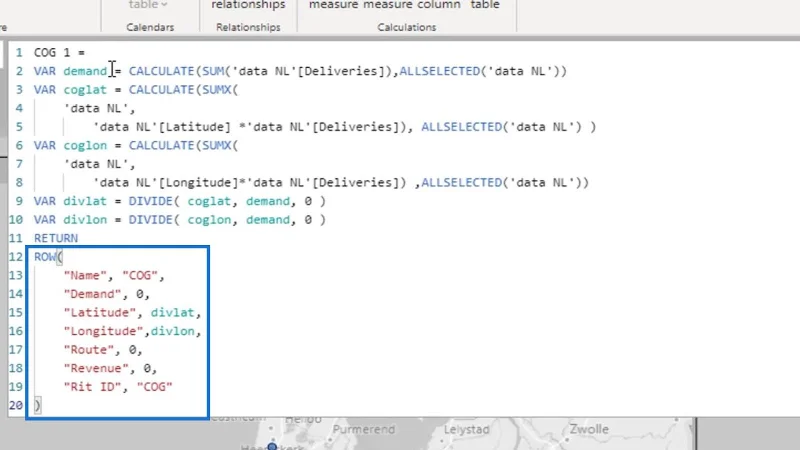
Task: Place cursor on 'COG 1 =' line
Action: (x=59, y=53)
